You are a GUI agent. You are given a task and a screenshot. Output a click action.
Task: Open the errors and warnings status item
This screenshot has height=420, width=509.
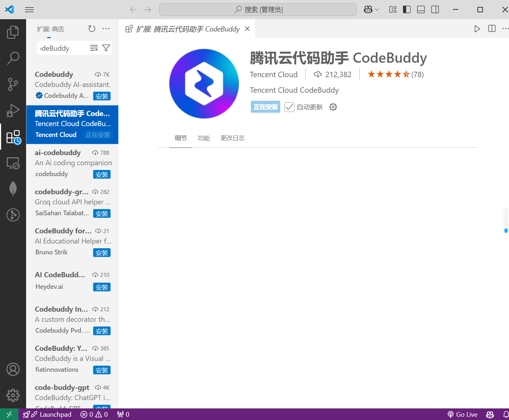(94, 414)
